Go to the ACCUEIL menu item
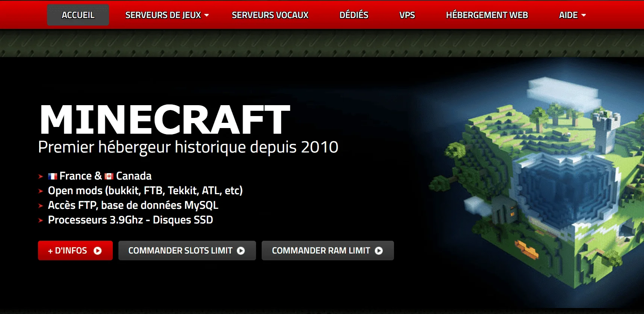The width and height of the screenshot is (644, 314). click(x=78, y=15)
